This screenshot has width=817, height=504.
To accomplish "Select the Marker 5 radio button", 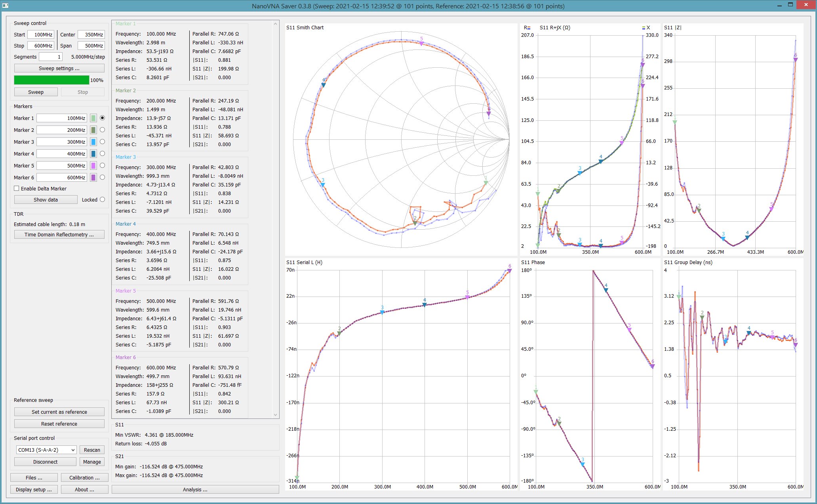I will 103,165.
